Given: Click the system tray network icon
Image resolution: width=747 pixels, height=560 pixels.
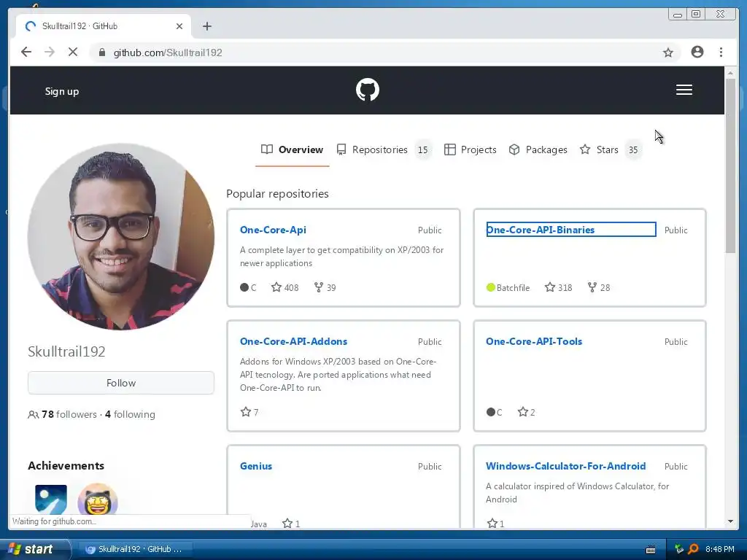Looking at the screenshot, I should 679,549.
